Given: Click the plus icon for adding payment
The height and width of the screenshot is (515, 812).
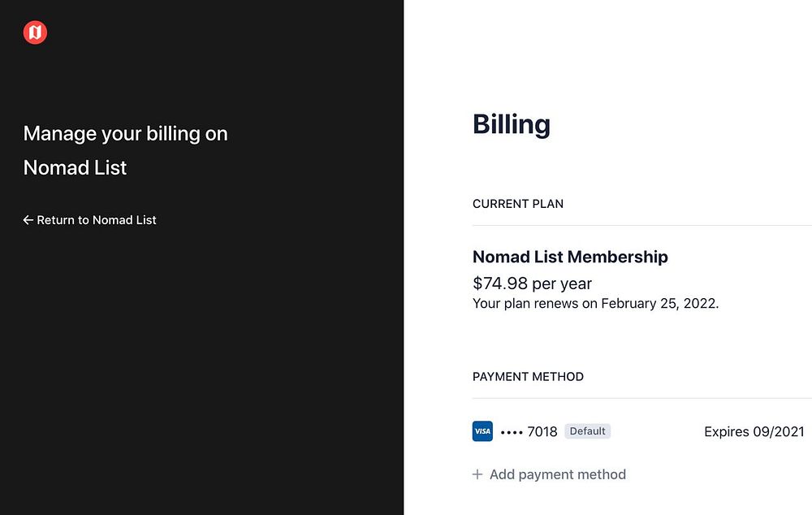Looking at the screenshot, I should click(x=477, y=474).
